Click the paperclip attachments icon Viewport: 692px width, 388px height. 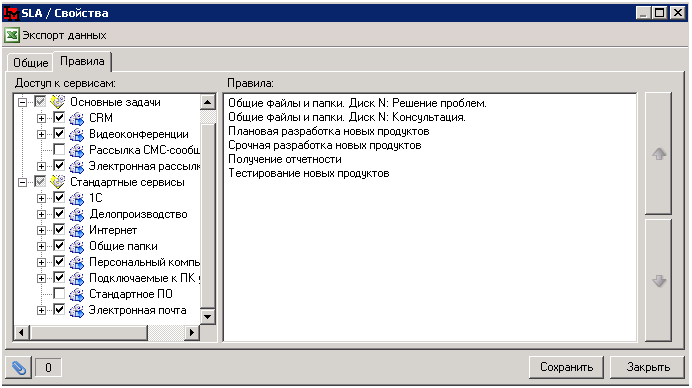[x=19, y=367]
